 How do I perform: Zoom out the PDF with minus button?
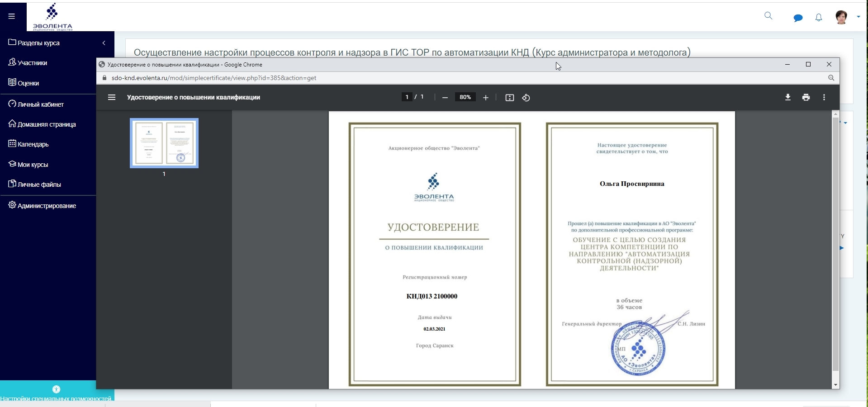(x=445, y=98)
